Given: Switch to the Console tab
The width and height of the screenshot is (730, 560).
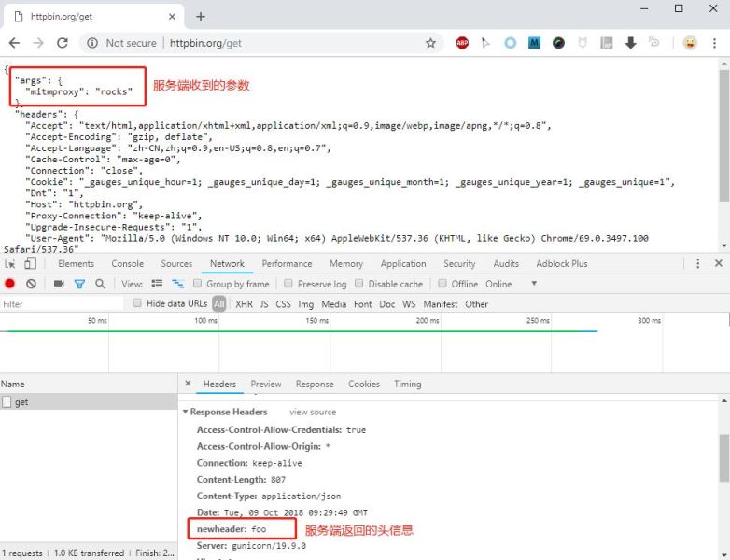Looking at the screenshot, I should [x=128, y=263].
